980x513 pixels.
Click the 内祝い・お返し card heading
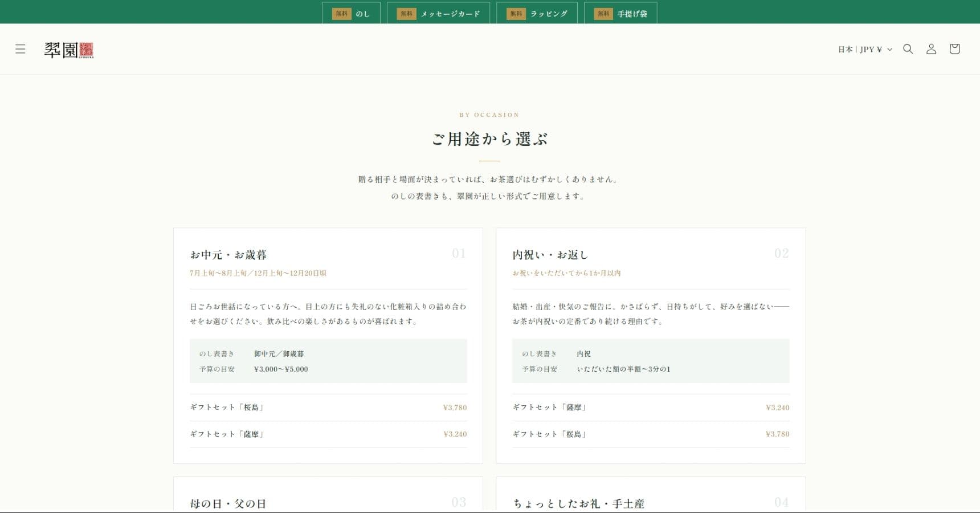pyautogui.click(x=550, y=255)
